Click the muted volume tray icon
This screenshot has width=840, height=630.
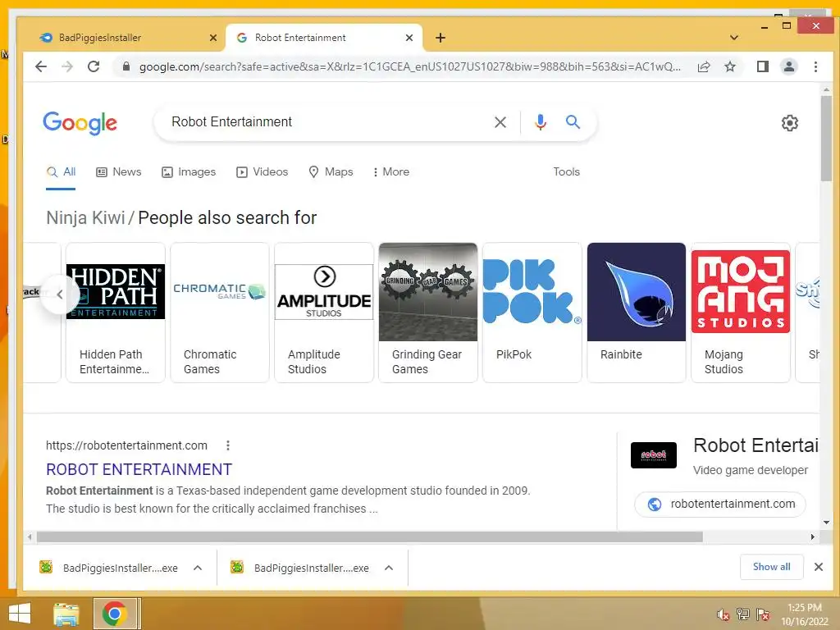tap(723, 614)
